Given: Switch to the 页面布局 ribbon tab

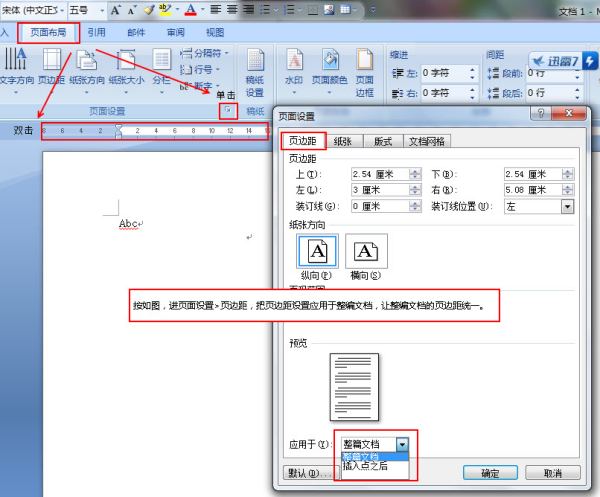Looking at the screenshot, I should (49, 33).
